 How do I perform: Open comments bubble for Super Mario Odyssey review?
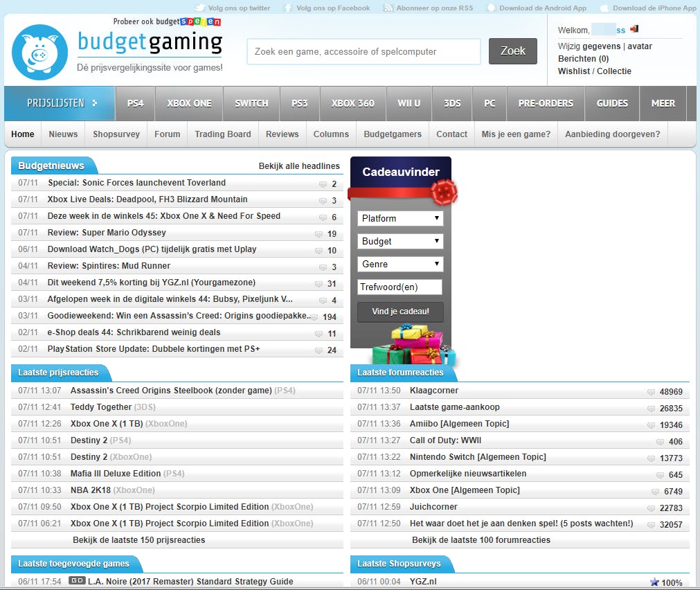(318, 234)
